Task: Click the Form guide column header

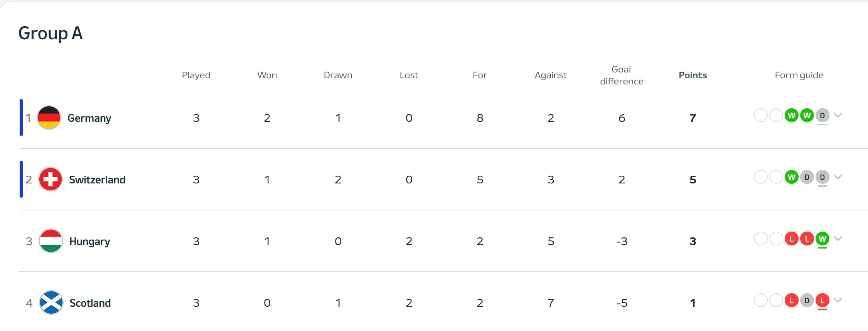Action: tap(799, 75)
